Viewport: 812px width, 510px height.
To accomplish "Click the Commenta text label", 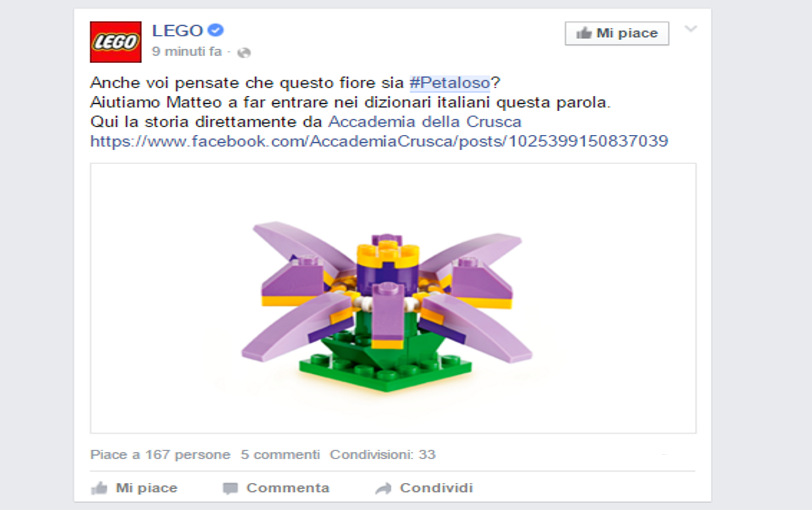I will 288,488.
